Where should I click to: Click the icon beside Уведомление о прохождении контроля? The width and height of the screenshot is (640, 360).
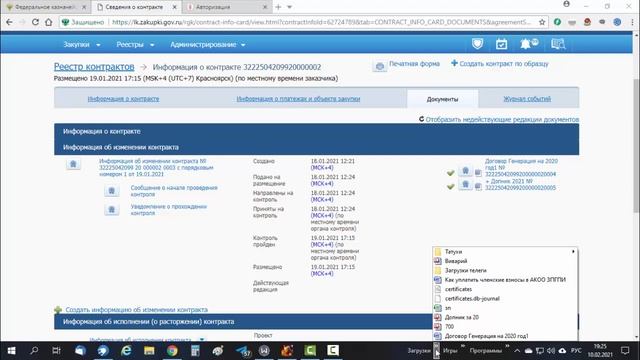click(x=111, y=210)
